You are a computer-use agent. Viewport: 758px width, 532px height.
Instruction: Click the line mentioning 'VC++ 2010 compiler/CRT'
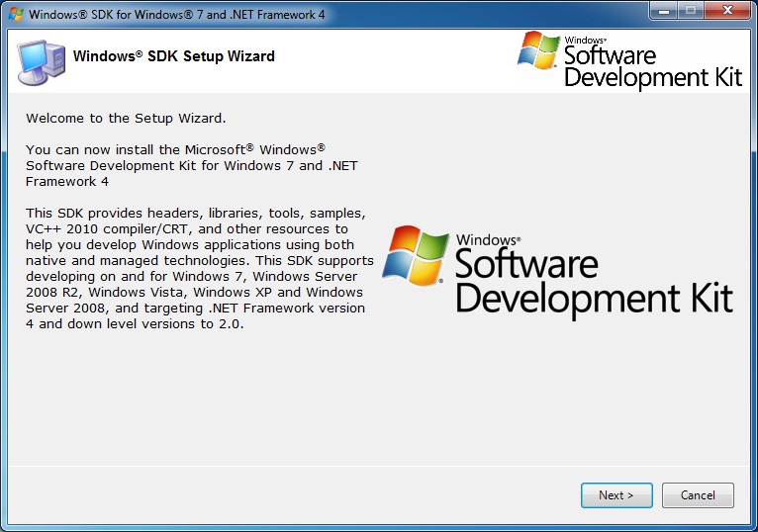click(x=187, y=228)
